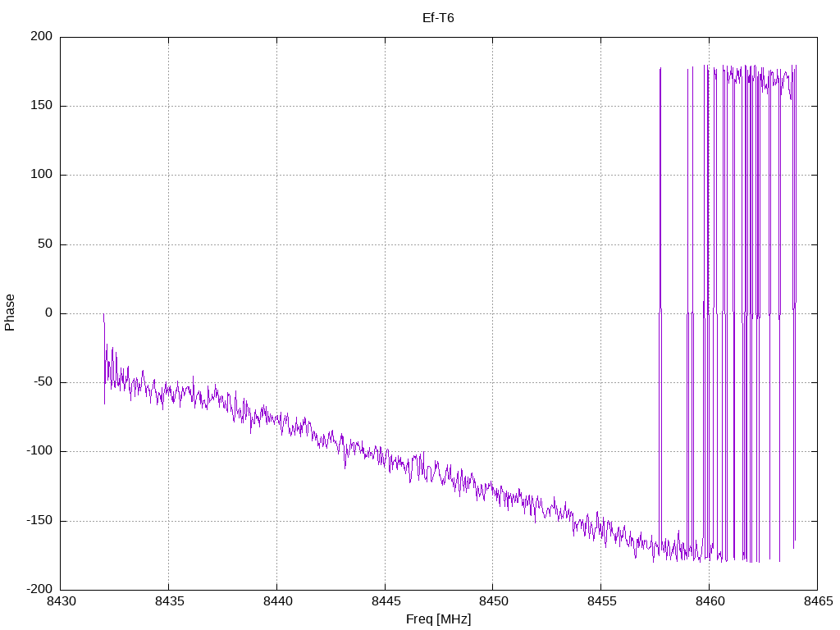This screenshot has width=840, height=630.
Task: Select the Phase y-axis label
Action: (10, 313)
